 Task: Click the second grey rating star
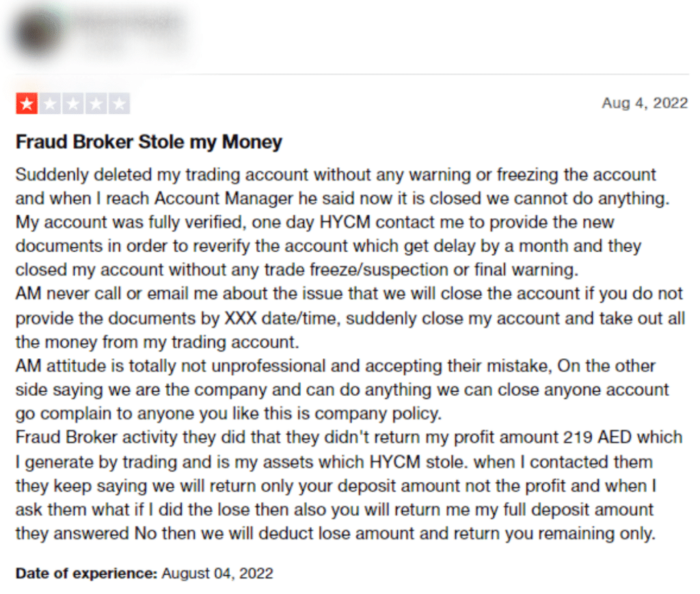tap(50, 105)
